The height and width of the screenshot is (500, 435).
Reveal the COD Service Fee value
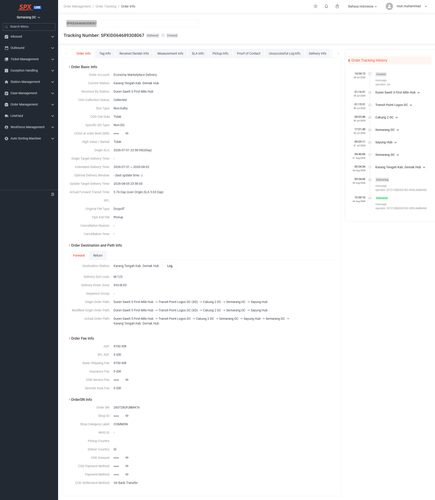[127, 380]
